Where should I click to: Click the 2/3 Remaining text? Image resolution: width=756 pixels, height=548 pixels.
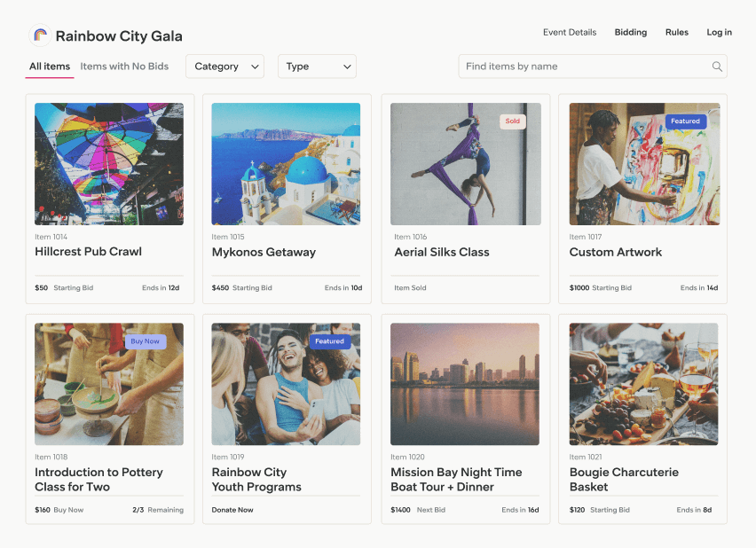point(158,510)
